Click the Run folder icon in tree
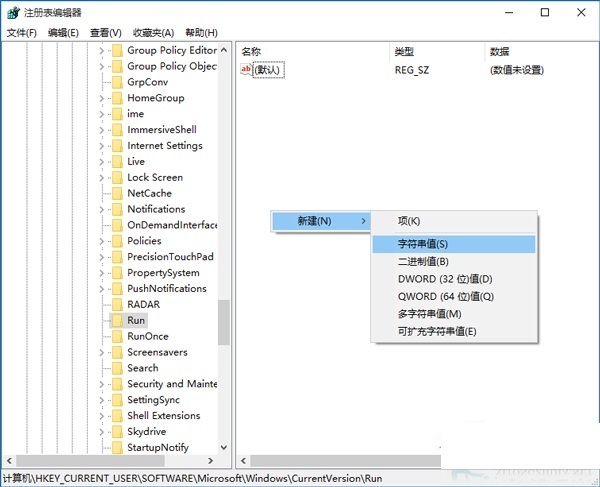This screenshot has height=487, width=600. [x=117, y=320]
